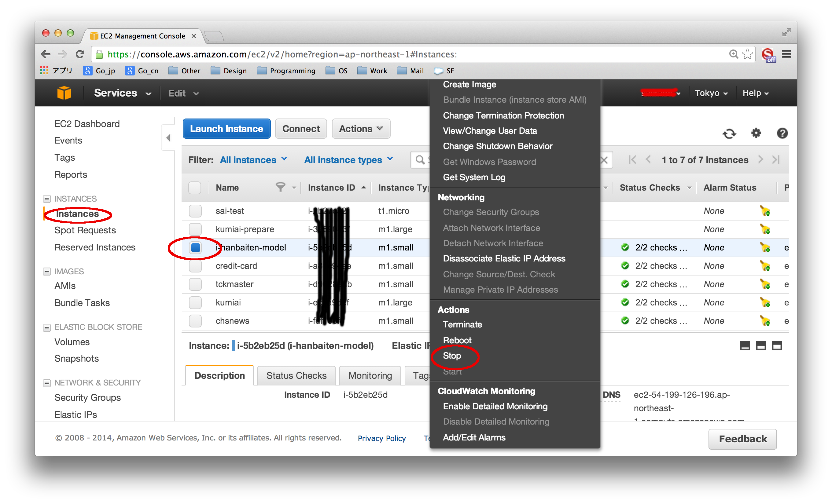Bookmark page with the star icon
Viewport: 832px width, 504px height.
[x=748, y=54]
